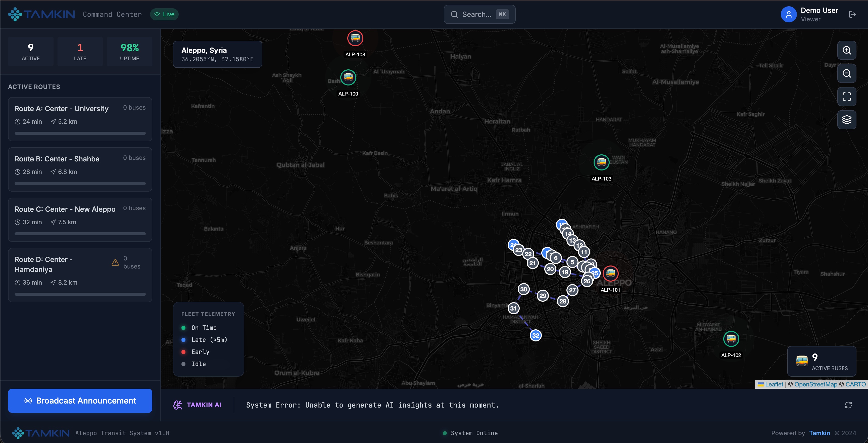Select bus marker ALP-108
Screen dimensions: 868x443
(355, 38)
